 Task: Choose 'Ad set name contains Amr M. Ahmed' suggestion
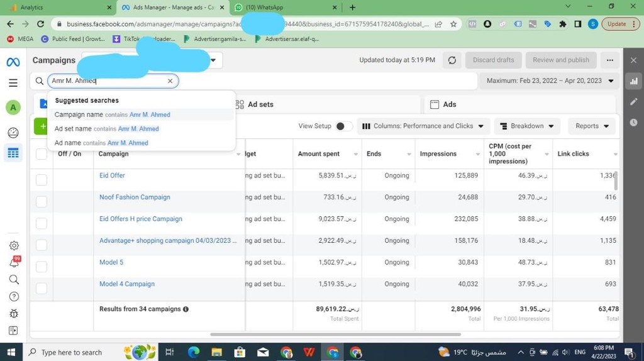141,129
